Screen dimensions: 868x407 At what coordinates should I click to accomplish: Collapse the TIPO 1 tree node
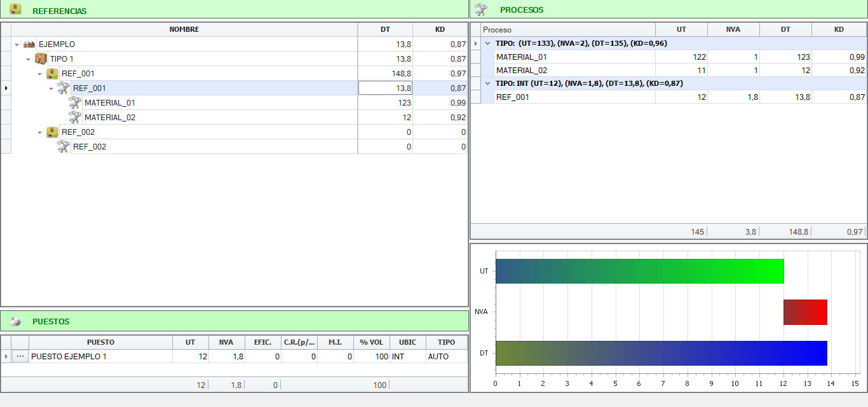pyautogui.click(x=29, y=59)
